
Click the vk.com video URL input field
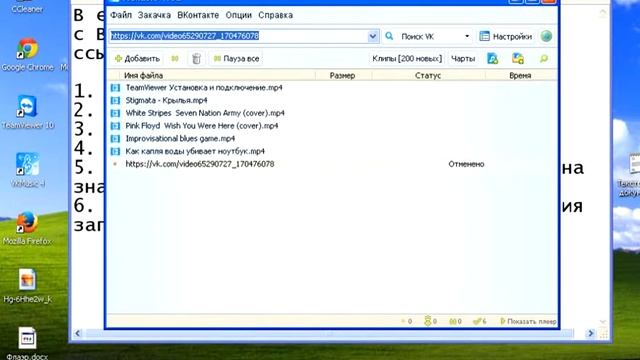(238, 36)
